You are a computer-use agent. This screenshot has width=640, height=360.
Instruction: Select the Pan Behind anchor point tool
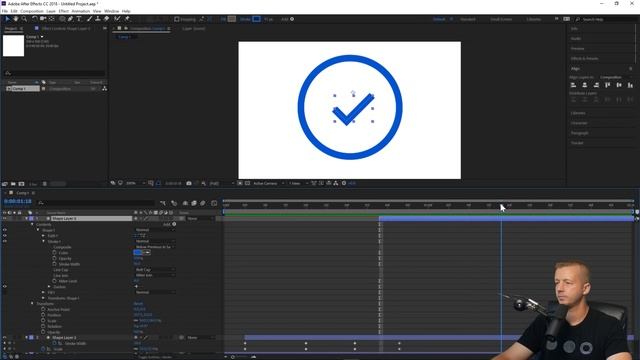coord(52,19)
